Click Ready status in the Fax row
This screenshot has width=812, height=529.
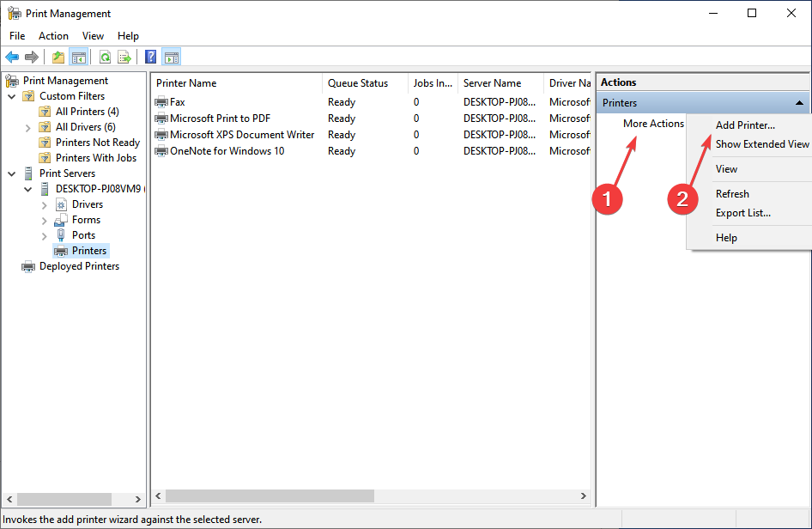pyautogui.click(x=342, y=102)
